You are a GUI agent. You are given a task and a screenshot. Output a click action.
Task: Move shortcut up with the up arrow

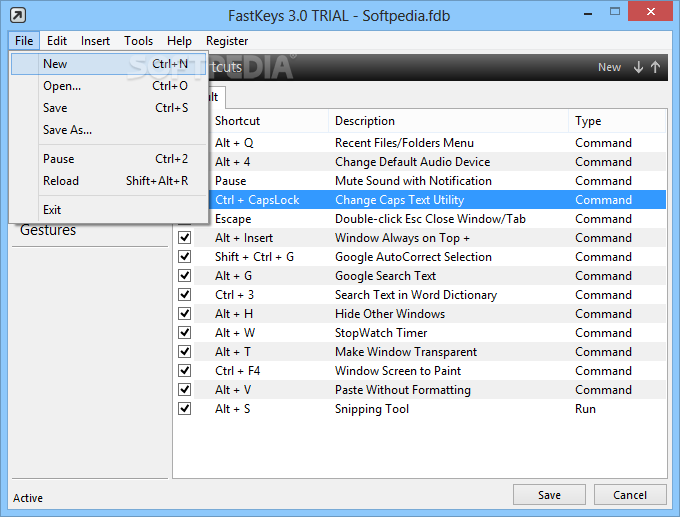point(655,67)
